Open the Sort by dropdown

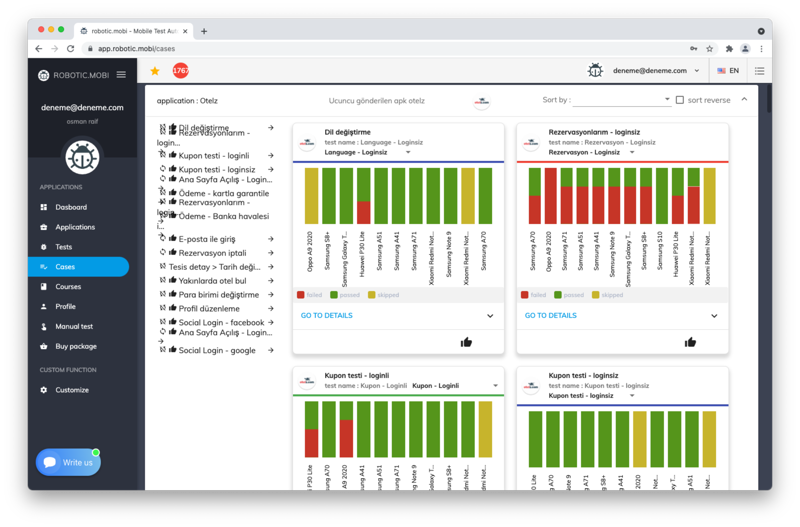[621, 100]
